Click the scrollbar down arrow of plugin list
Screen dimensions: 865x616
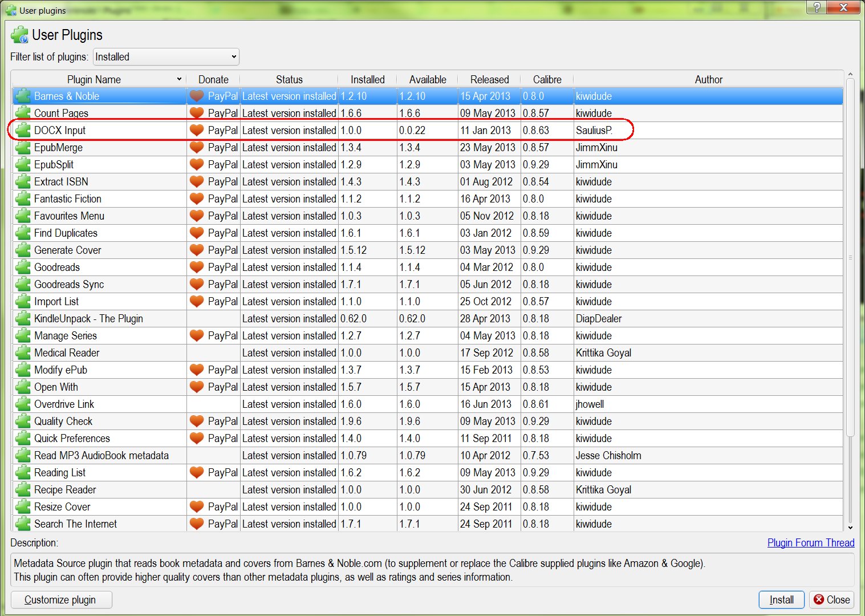click(x=850, y=528)
